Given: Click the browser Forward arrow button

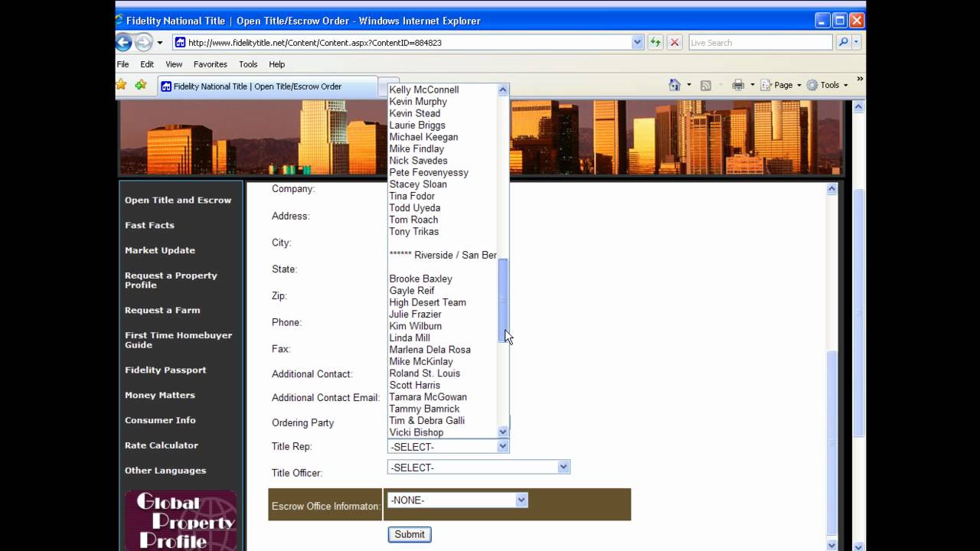Looking at the screenshot, I should pyautogui.click(x=143, y=43).
